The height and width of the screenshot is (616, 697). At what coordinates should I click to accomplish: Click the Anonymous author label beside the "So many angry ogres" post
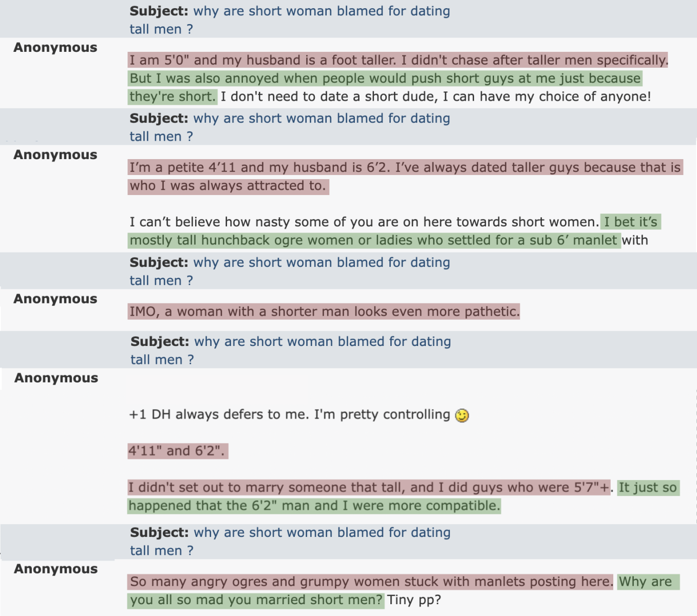pyautogui.click(x=56, y=569)
